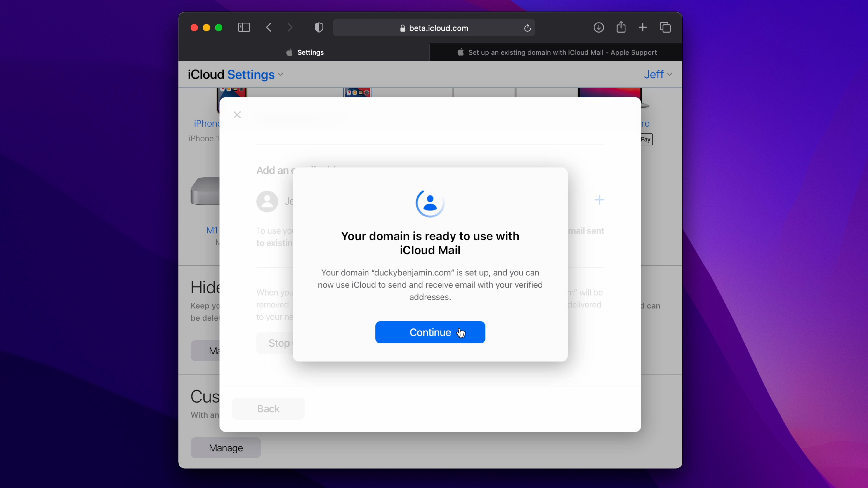Click the Share icon in the toolbar
The image size is (868, 488).
click(621, 27)
